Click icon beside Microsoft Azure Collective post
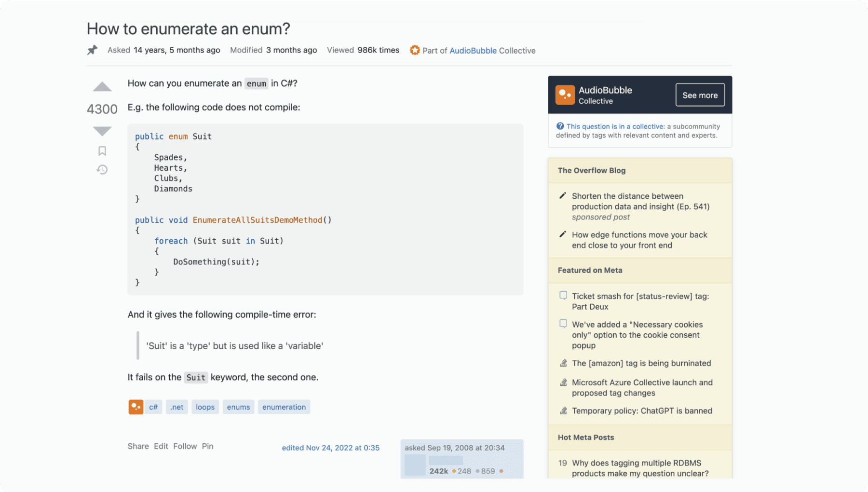This screenshot has width=868, height=492. coord(563,382)
